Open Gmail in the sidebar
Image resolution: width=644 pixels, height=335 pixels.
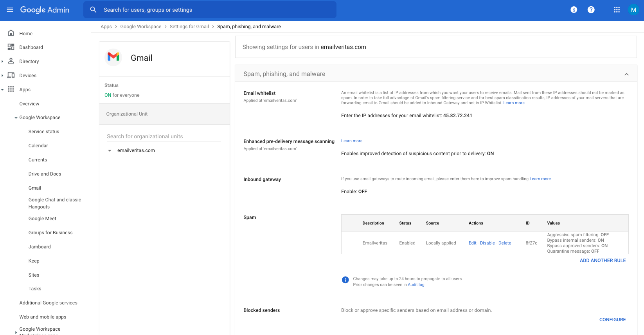pyautogui.click(x=35, y=188)
